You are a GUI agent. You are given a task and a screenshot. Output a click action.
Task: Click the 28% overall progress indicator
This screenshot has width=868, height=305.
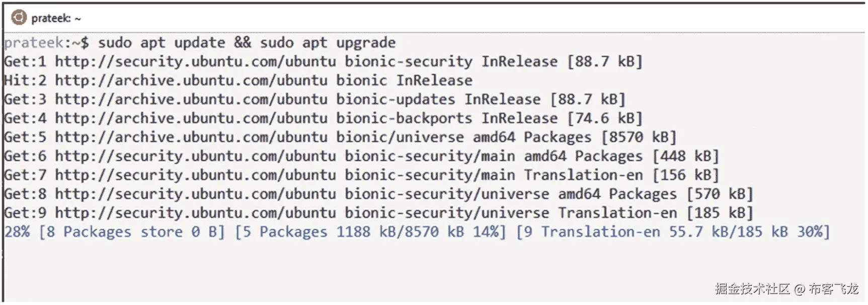tap(17, 232)
